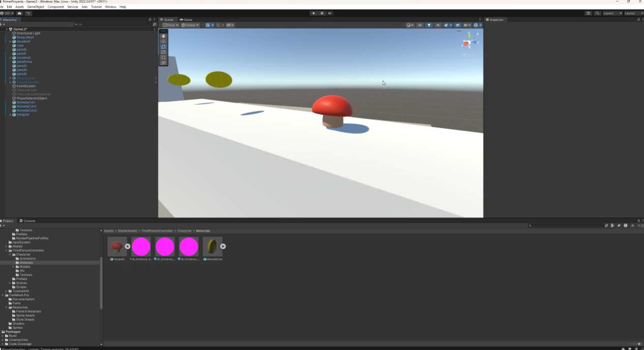The image size is (644, 350).
Task: Open the Layout dropdown
Action: coord(634,13)
